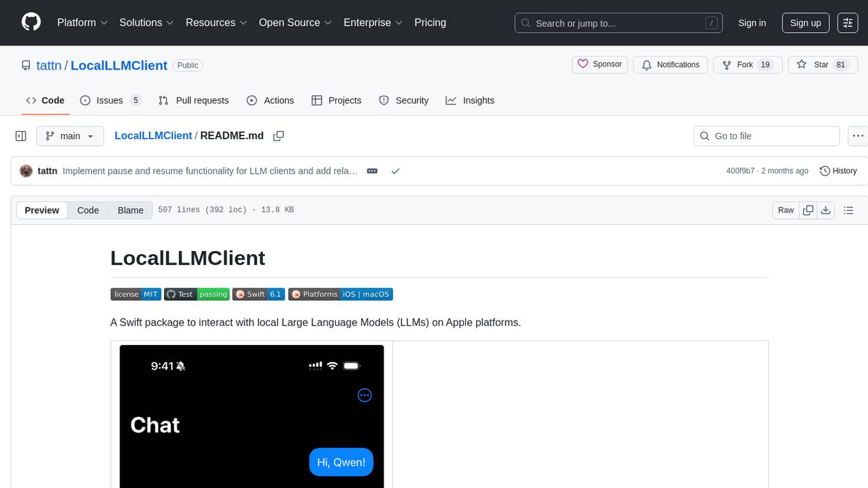Viewport: 868px width, 488px height.
Task: Open the Security tab
Action: click(x=403, y=100)
